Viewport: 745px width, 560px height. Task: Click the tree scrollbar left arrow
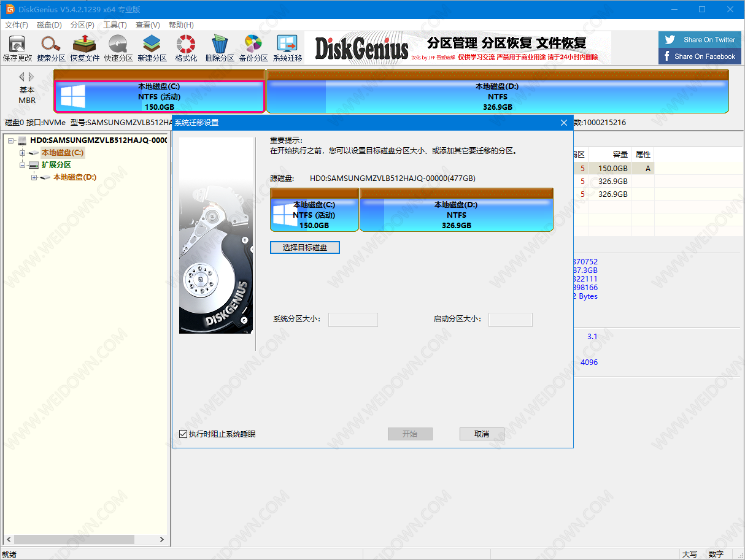8,540
